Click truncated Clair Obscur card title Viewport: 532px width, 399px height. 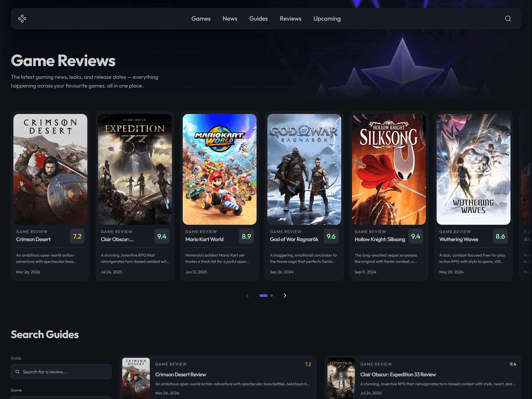117,239
